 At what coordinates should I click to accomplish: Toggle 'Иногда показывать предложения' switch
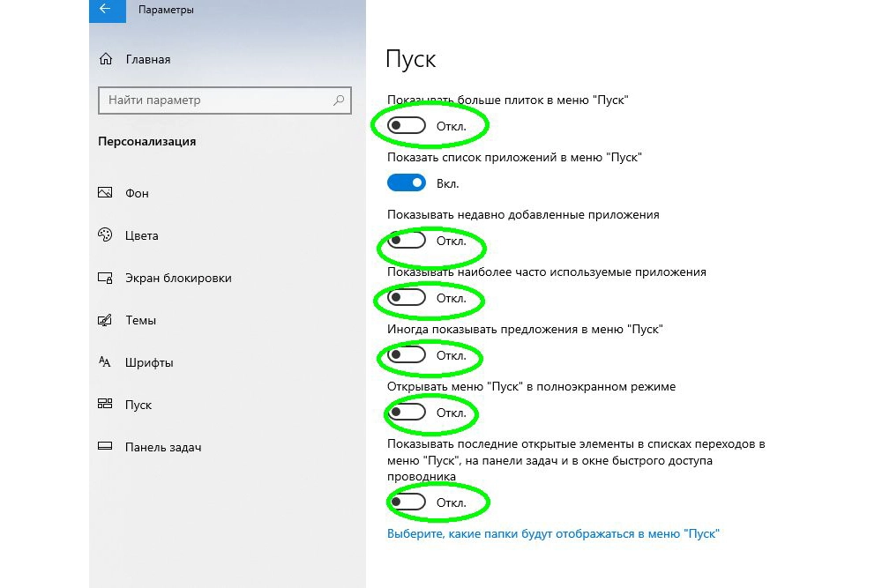point(406,354)
